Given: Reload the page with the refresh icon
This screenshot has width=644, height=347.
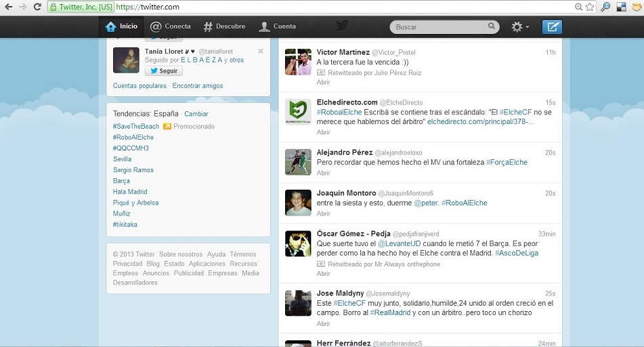Looking at the screenshot, I should point(37,7).
